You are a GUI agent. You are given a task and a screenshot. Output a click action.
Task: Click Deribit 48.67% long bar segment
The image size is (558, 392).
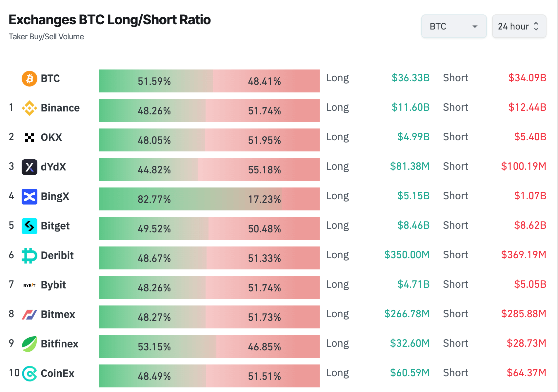click(153, 258)
